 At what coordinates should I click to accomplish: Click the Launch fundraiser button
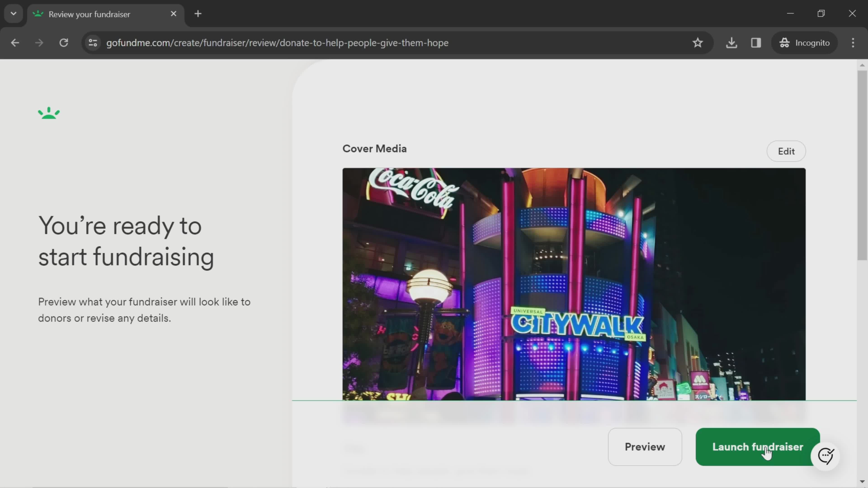[x=758, y=447]
